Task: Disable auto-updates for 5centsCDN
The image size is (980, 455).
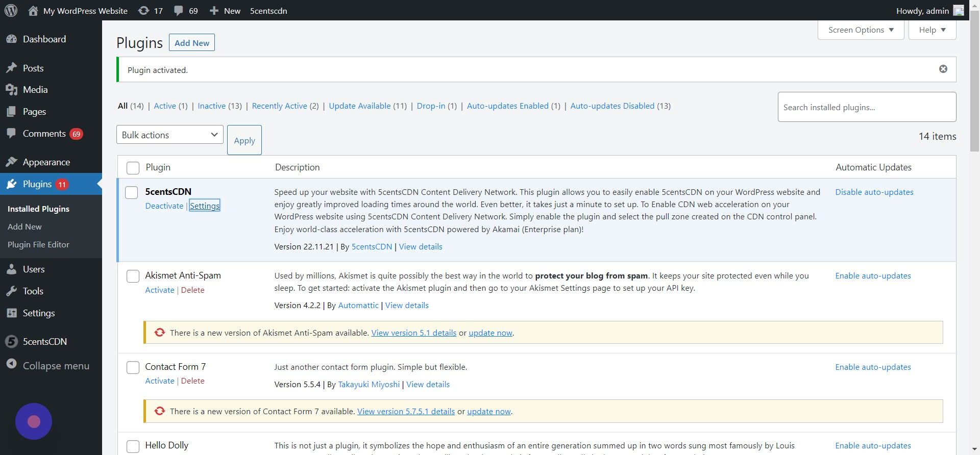Action: (874, 192)
